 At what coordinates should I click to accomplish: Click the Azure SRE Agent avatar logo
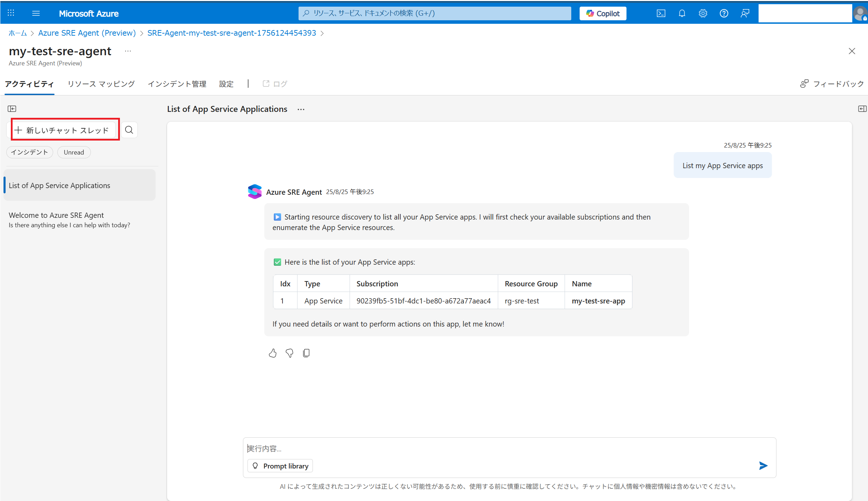(x=254, y=192)
